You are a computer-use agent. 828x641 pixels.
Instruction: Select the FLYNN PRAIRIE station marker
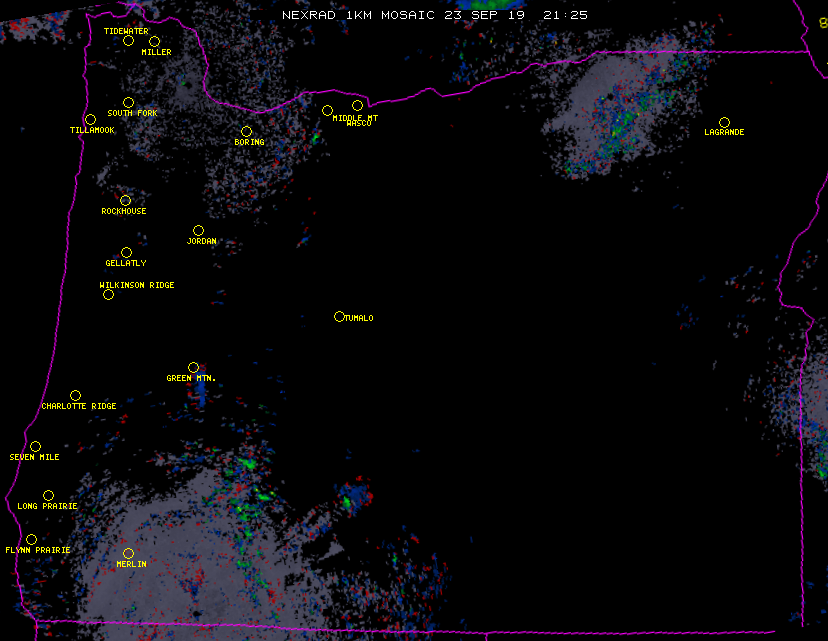point(31,540)
